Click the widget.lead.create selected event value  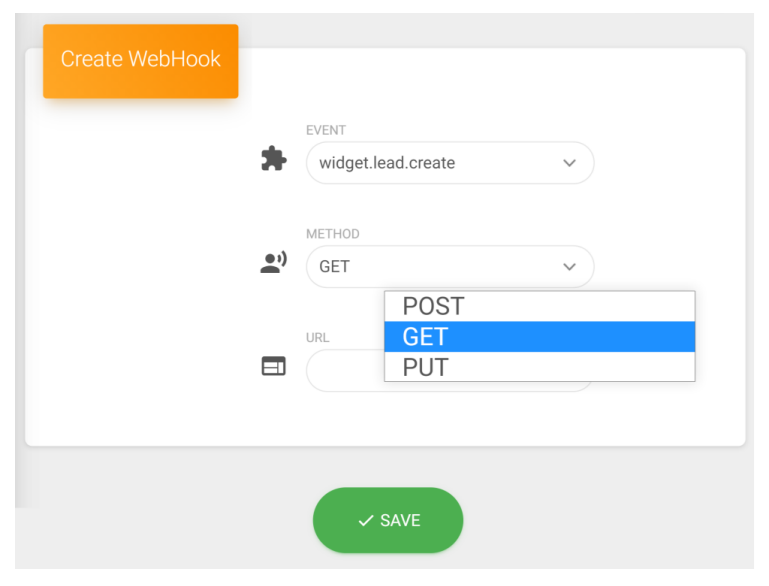click(387, 163)
